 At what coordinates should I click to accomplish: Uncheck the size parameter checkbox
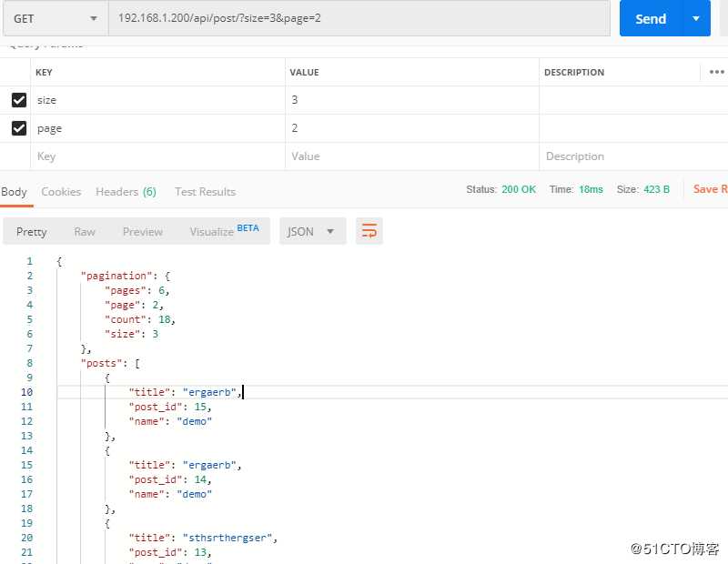[19, 100]
